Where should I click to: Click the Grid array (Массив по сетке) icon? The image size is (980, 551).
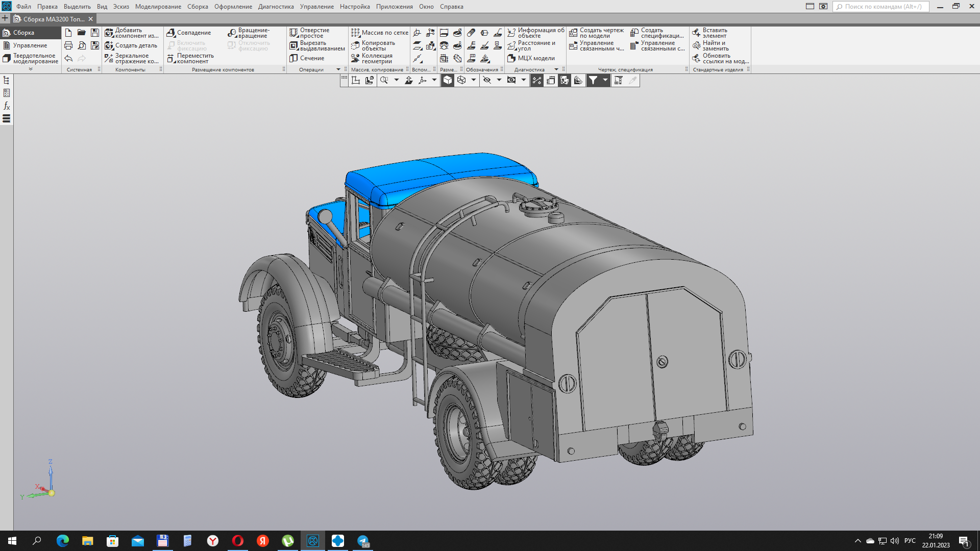tap(355, 33)
